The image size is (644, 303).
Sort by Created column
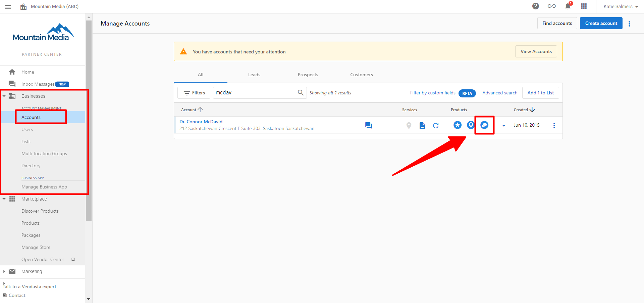[x=524, y=110]
